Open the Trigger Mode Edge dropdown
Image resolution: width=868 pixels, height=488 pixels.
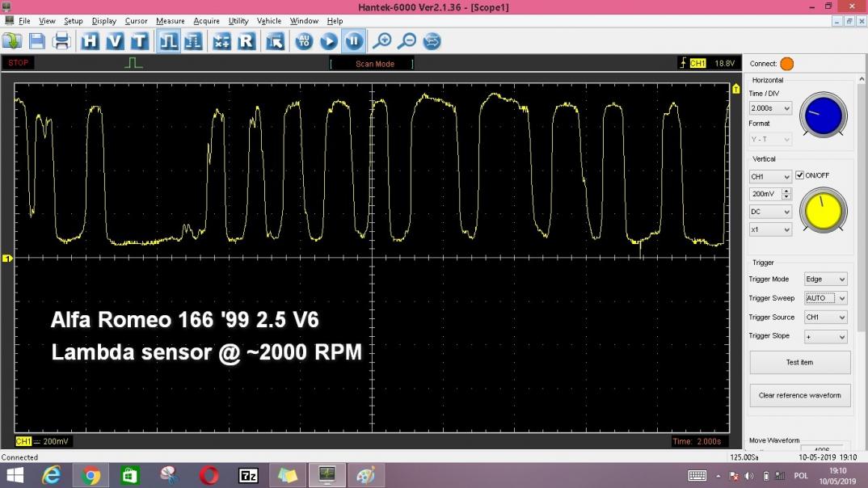(x=825, y=279)
